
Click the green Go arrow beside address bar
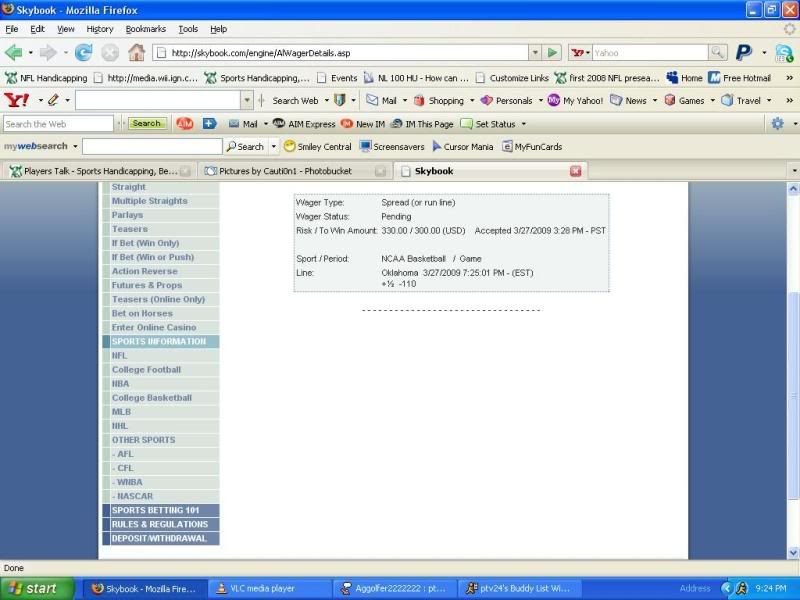(x=552, y=53)
